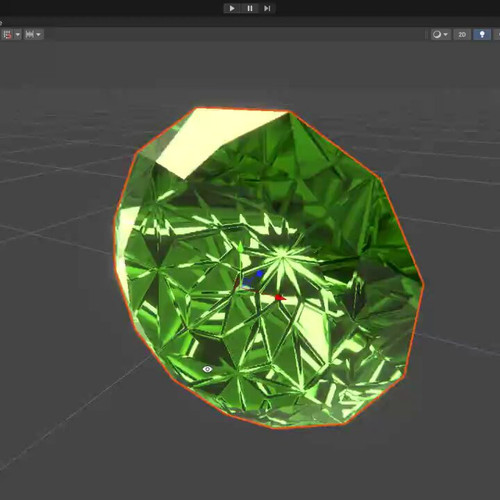Start Play mode with the Play button
This screenshot has height=500, width=500.
232,8
